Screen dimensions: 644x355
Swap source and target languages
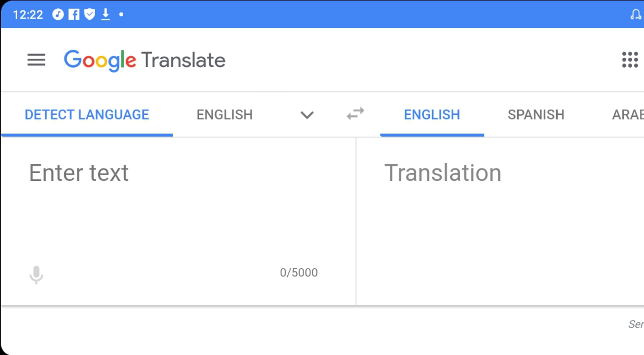click(356, 114)
